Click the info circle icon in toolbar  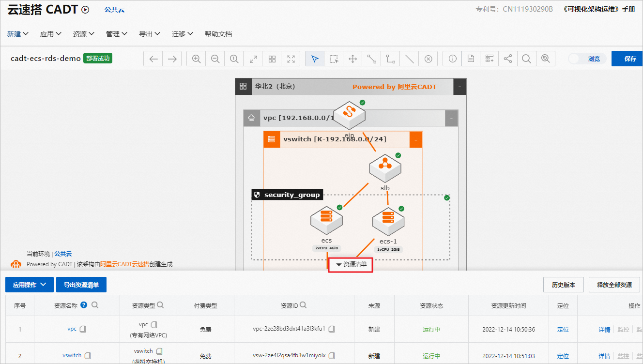click(x=453, y=59)
